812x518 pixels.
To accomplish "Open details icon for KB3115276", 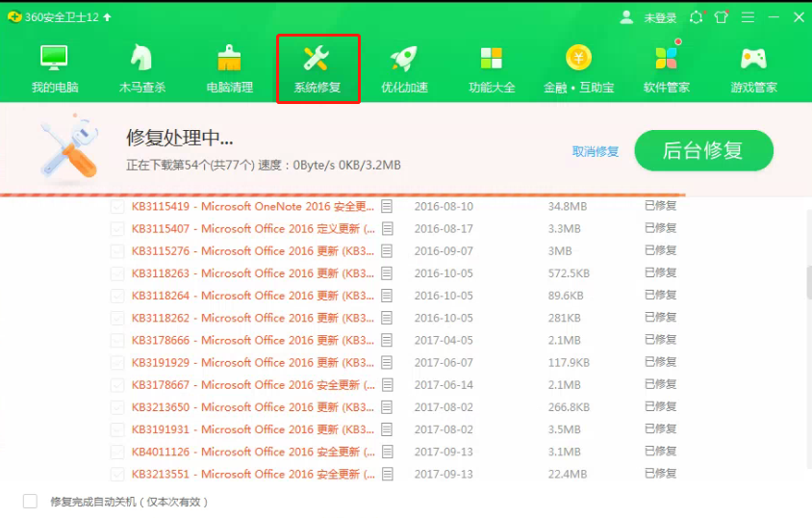I will click(x=387, y=250).
